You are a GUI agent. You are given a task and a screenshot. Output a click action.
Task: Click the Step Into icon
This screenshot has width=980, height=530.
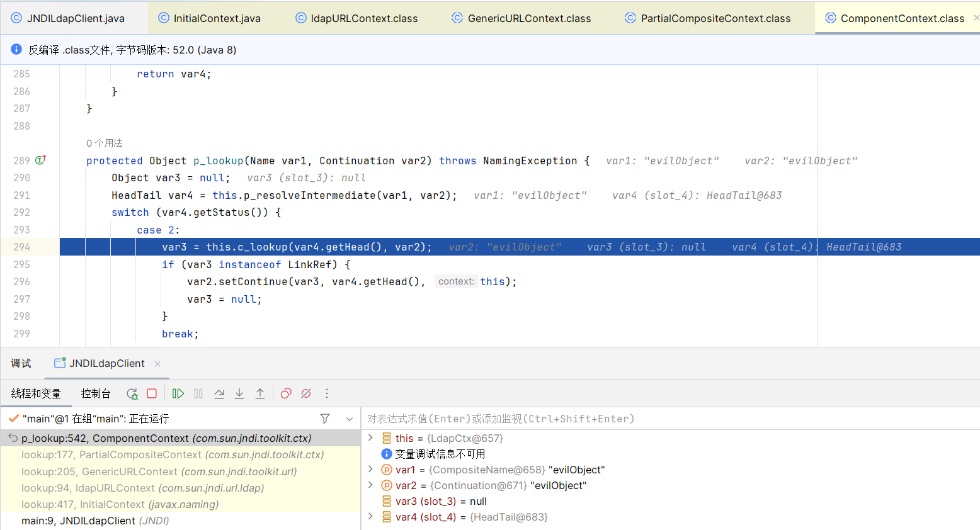click(x=239, y=393)
